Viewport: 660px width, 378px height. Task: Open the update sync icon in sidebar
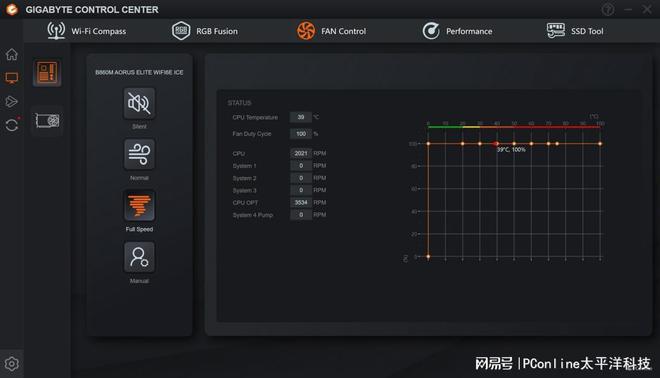click(12, 125)
